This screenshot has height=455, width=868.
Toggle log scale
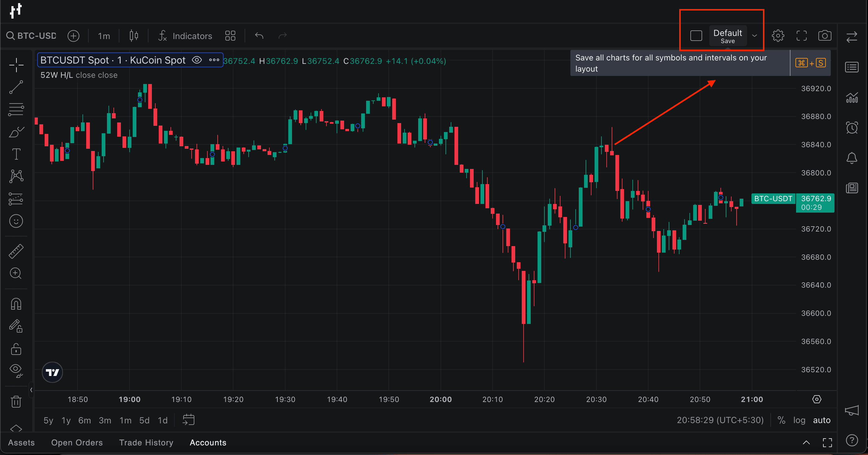click(x=799, y=420)
